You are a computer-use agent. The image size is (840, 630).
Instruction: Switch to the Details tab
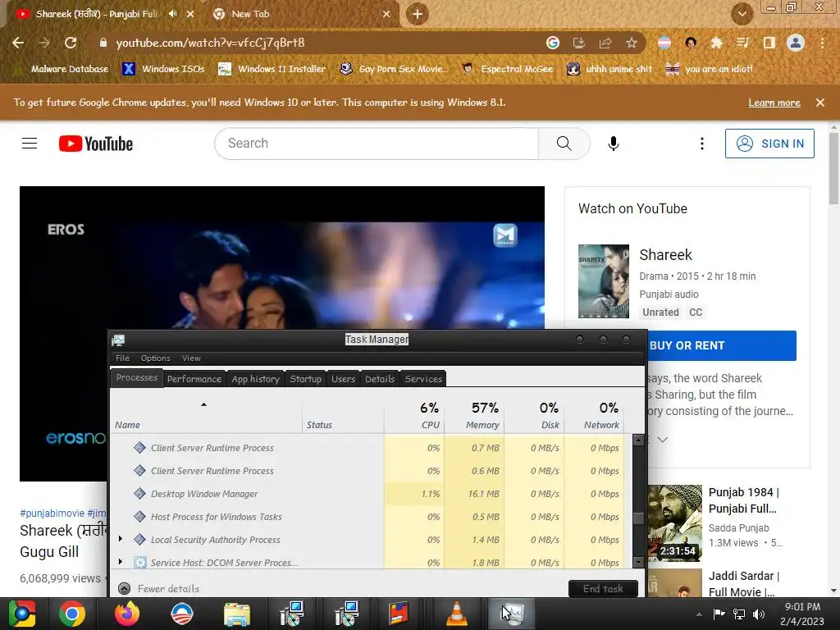click(380, 379)
